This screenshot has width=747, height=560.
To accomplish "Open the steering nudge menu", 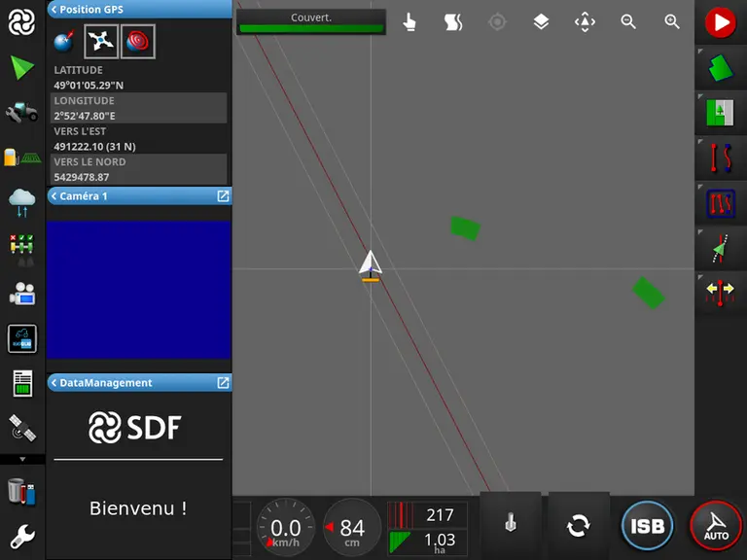I will click(721, 248).
